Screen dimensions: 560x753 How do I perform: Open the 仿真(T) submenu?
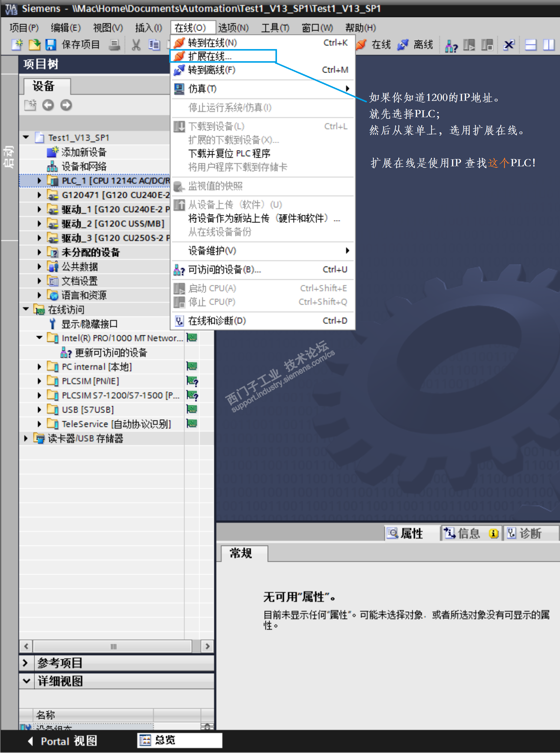263,89
